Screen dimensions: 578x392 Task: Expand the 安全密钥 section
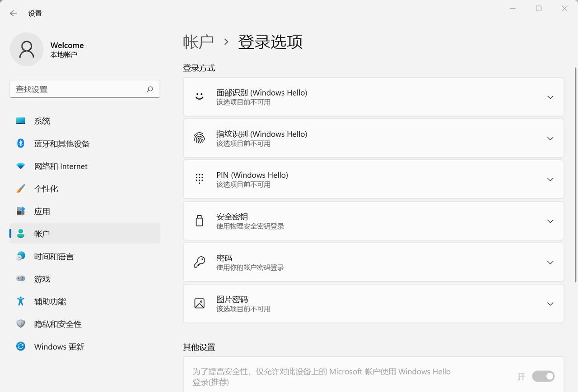550,221
